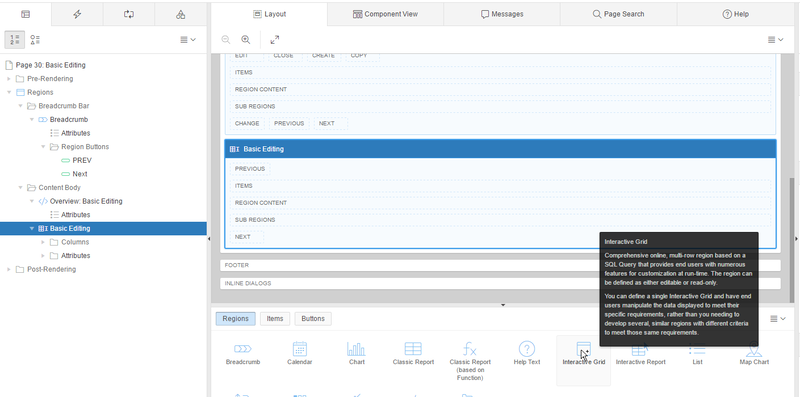Open the Dynamic Actions tab lightning icon

[77, 14]
